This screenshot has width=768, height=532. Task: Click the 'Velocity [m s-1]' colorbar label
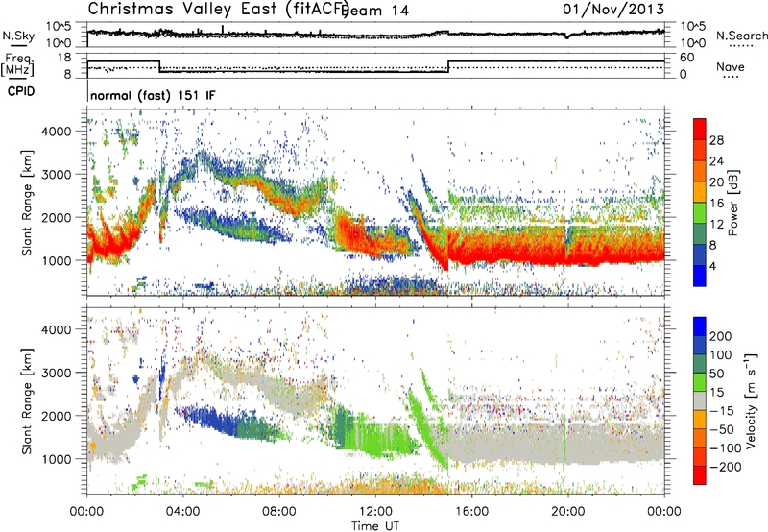[x=751, y=400]
